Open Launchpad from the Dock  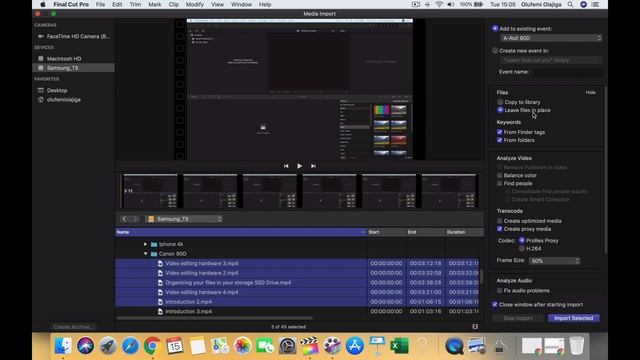[x=108, y=346]
